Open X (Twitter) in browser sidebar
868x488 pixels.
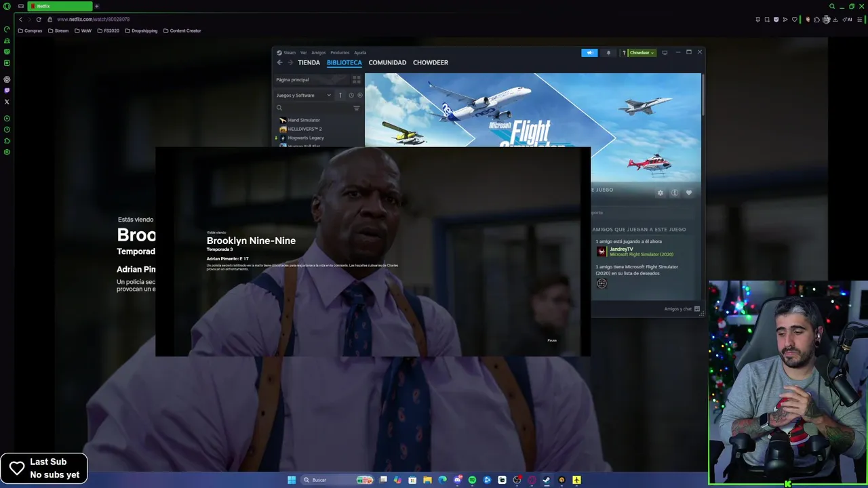click(7, 102)
